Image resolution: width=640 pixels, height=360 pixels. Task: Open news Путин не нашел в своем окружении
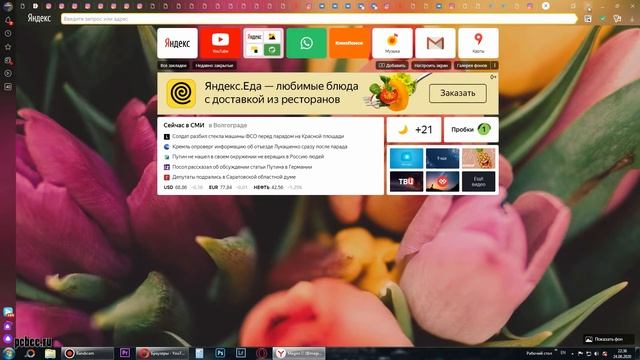pyautogui.click(x=248, y=157)
